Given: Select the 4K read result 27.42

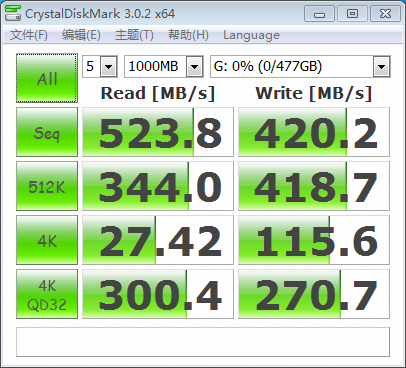Looking at the screenshot, I should tap(158, 240).
